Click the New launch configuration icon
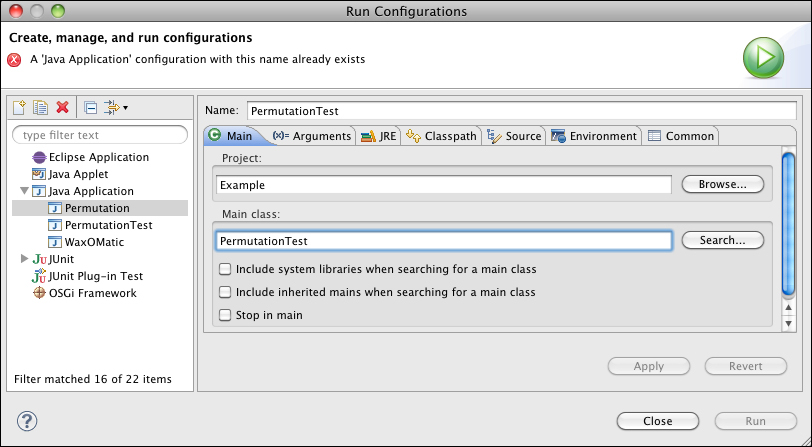 pos(19,107)
